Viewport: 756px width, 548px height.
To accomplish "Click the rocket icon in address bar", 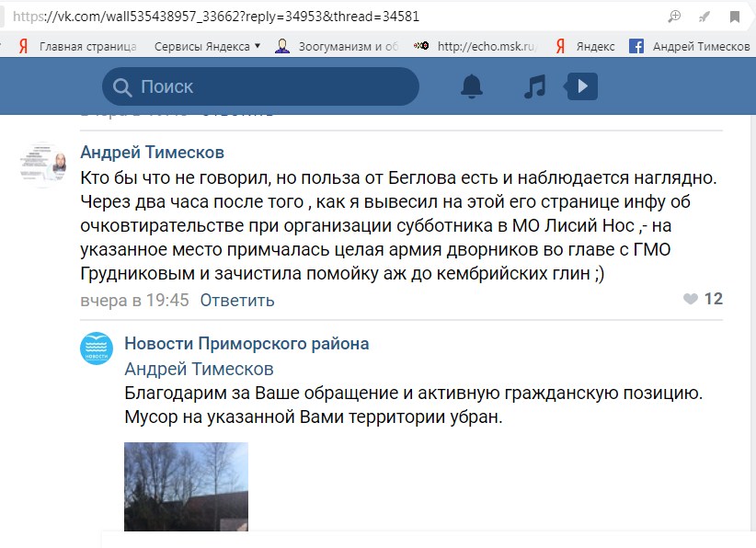I will tap(704, 17).
